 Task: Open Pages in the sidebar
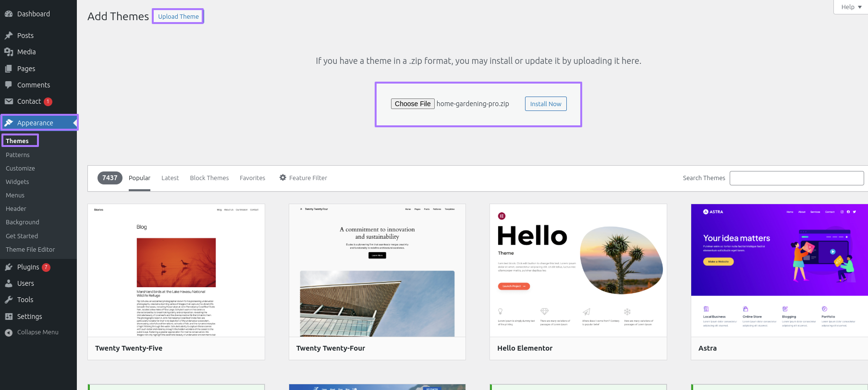click(38, 69)
